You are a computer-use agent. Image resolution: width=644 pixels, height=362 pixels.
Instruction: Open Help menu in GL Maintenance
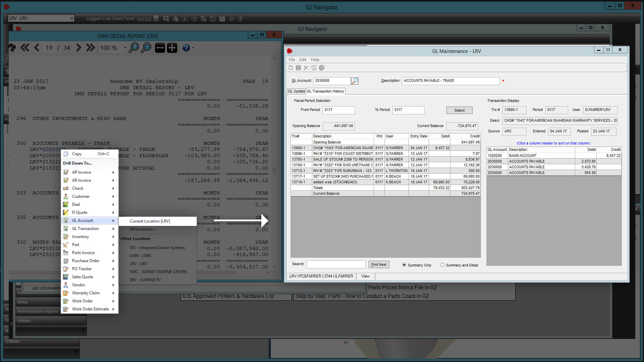click(x=315, y=60)
